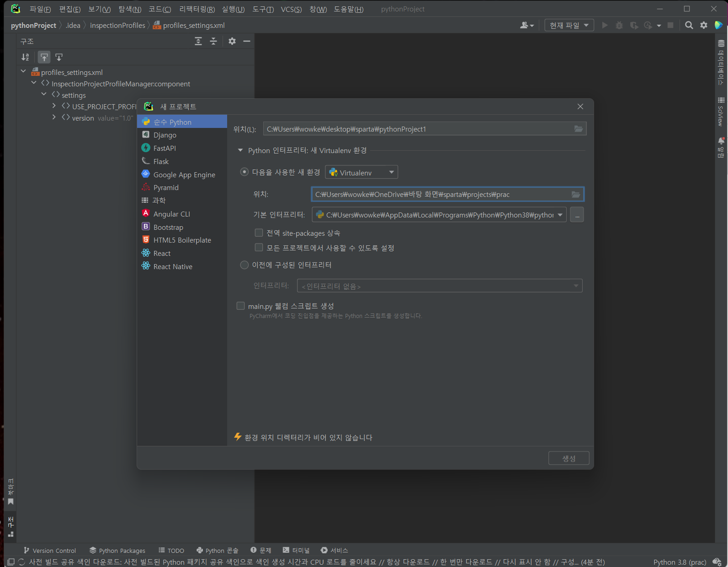The image size is (728, 567).
Task: Open Search Everywhere magnifier icon
Action: point(689,26)
